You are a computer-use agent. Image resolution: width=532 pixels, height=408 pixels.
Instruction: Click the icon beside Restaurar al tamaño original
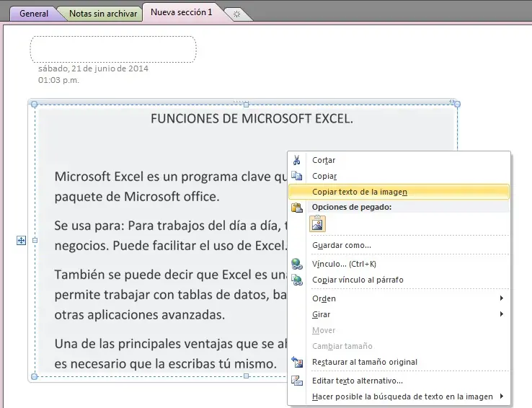coord(297,362)
